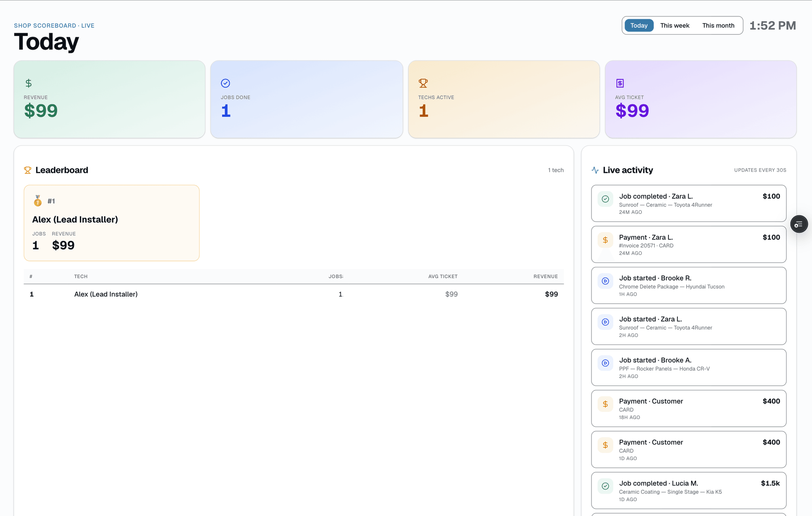Click 'UPDATES EVERY 30S' label

pyautogui.click(x=760, y=170)
